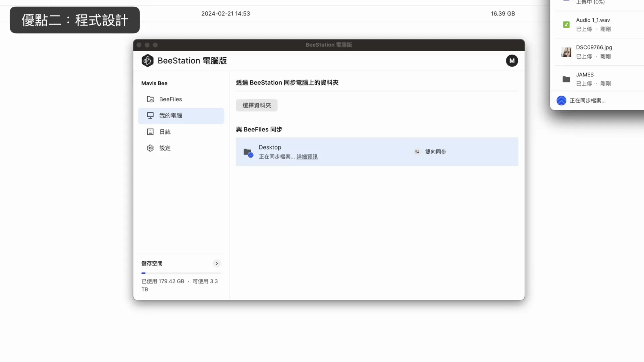Click the 儲存空間 label
This screenshot has height=362, width=644.
click(x=152, y=263)
